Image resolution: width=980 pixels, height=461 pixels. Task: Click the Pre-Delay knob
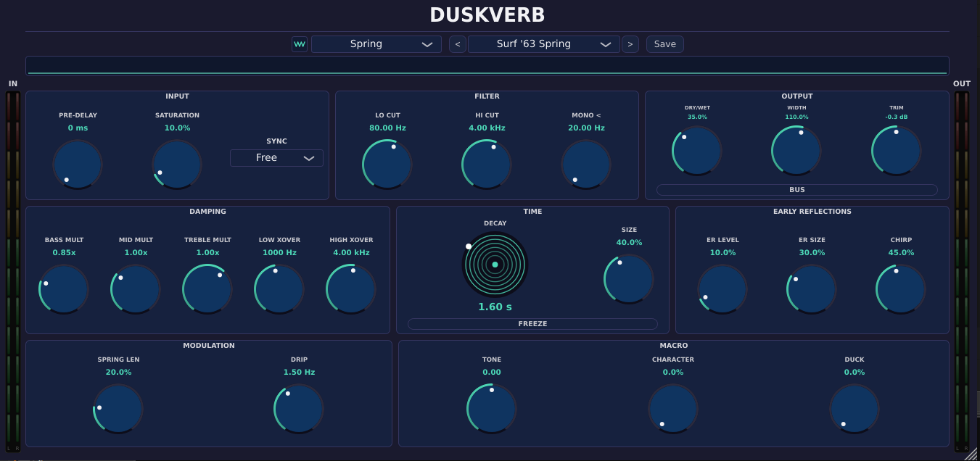click(x=78, y=165)
